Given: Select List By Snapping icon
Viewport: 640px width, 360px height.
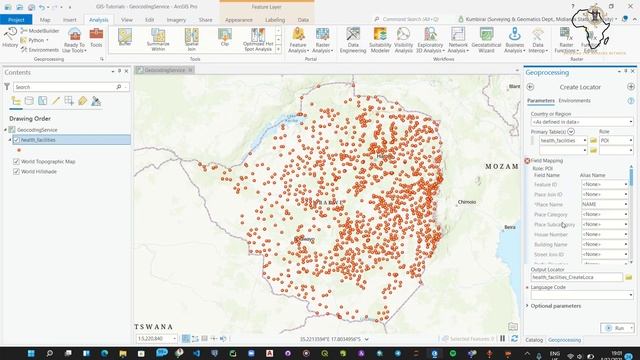Looking at the screenshot, I should 69,101.
